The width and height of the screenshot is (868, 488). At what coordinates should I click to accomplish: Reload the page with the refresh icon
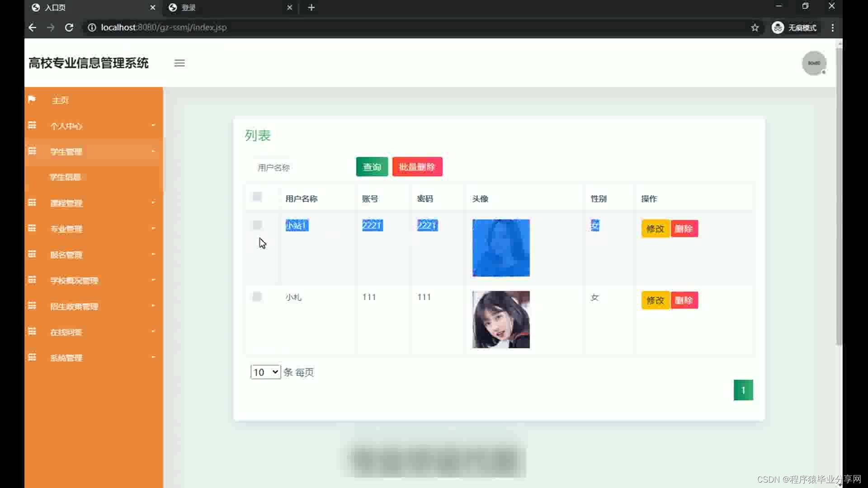(x=69, y=28)
